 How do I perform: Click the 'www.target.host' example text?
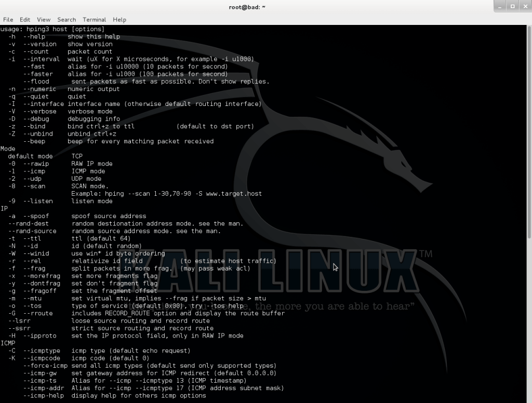(234, 194)
